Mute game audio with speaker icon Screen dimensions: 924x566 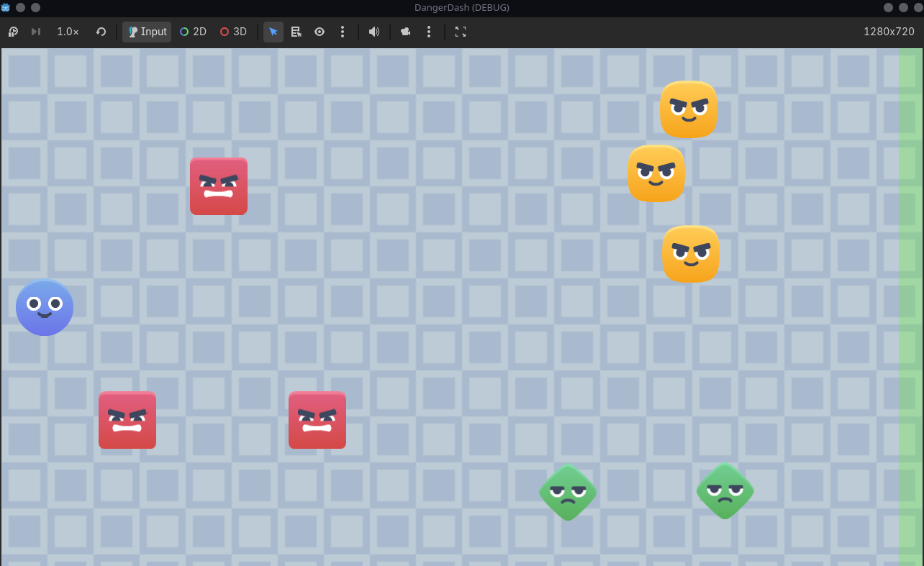(x=374, y=32)
